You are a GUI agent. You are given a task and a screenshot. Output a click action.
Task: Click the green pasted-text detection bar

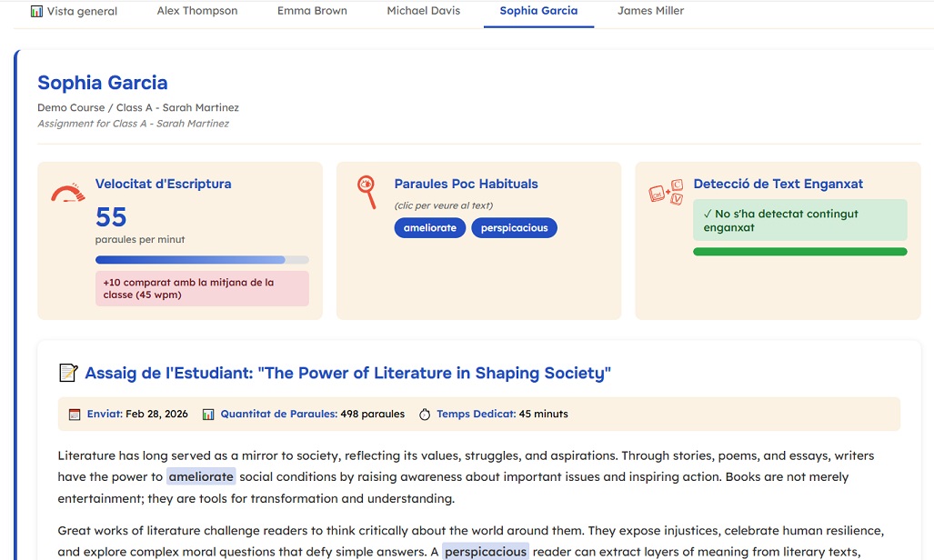click(800, 252)
